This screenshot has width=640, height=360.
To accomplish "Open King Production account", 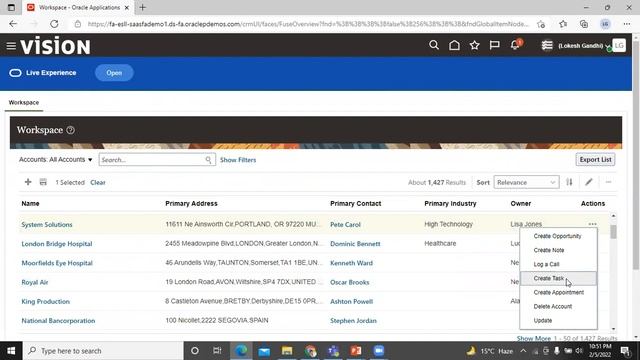I will coord(45,301).
